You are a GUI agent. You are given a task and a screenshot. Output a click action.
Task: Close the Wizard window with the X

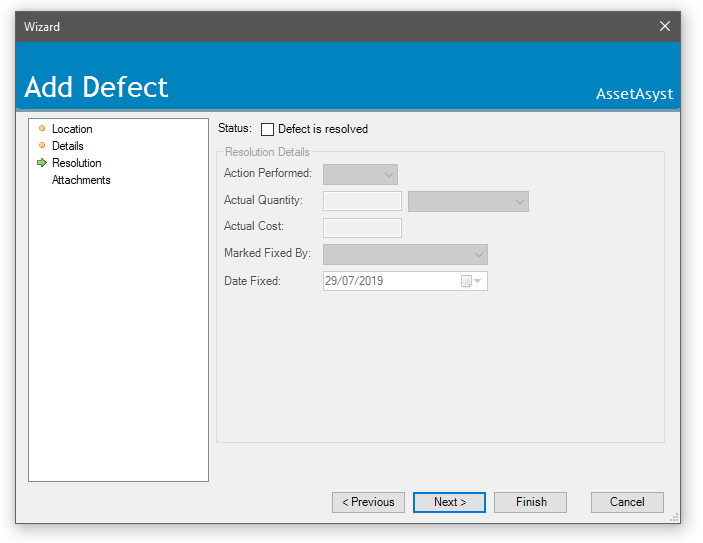pyautogui.click(x=665, y=27)
